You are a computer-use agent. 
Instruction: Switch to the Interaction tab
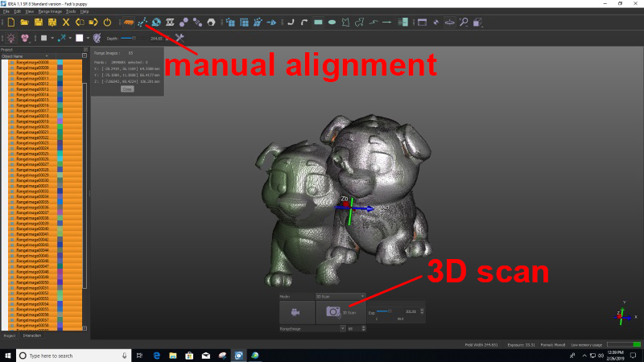32,335
